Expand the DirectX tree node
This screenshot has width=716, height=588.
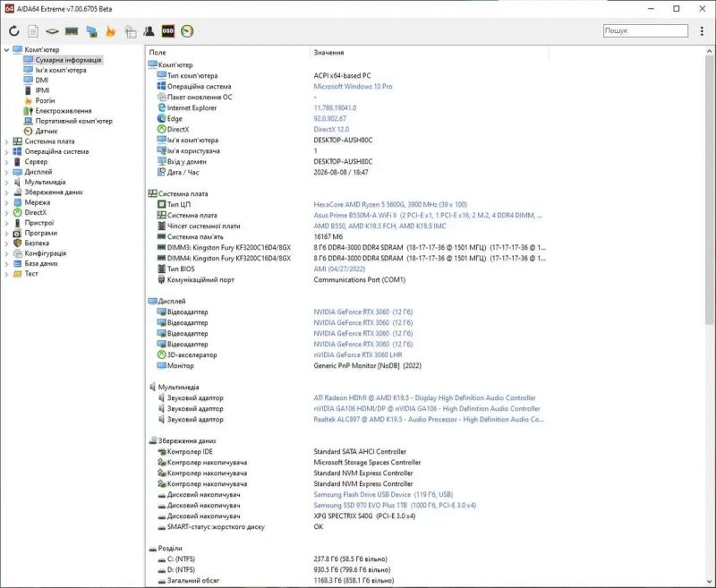tap(6, 213)
